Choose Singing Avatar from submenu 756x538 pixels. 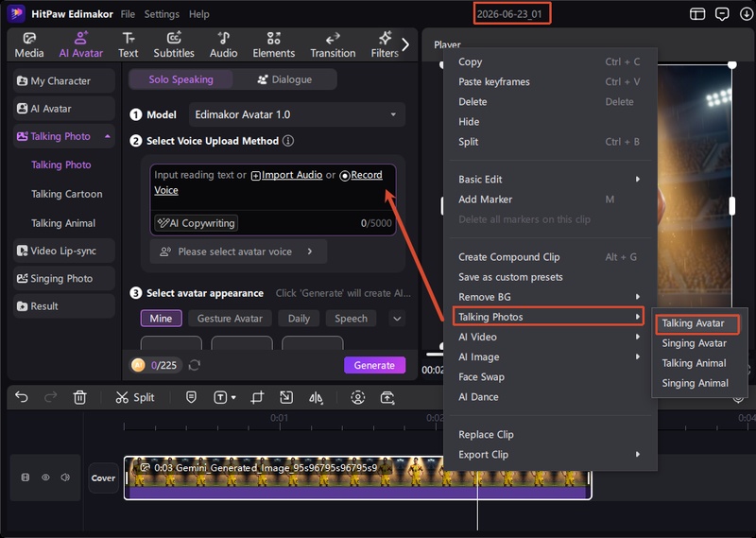tap(694, 343)
